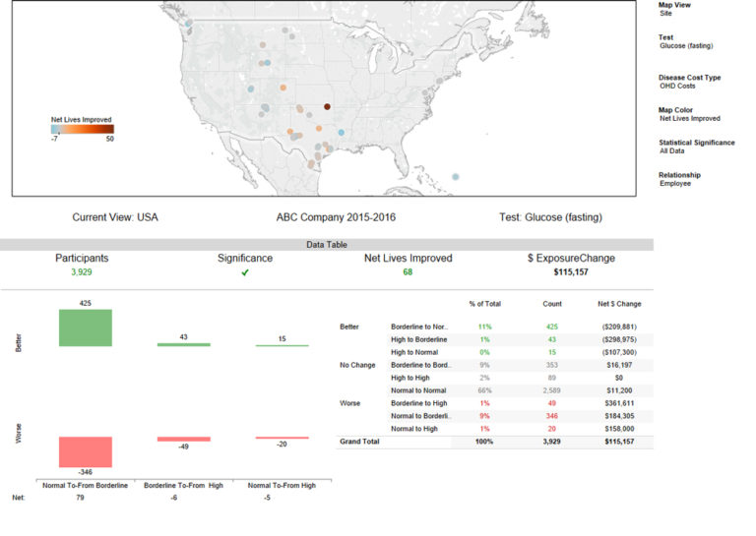Click the Count column header
This screenshot has width=756, height=536.
pos(552,304)
